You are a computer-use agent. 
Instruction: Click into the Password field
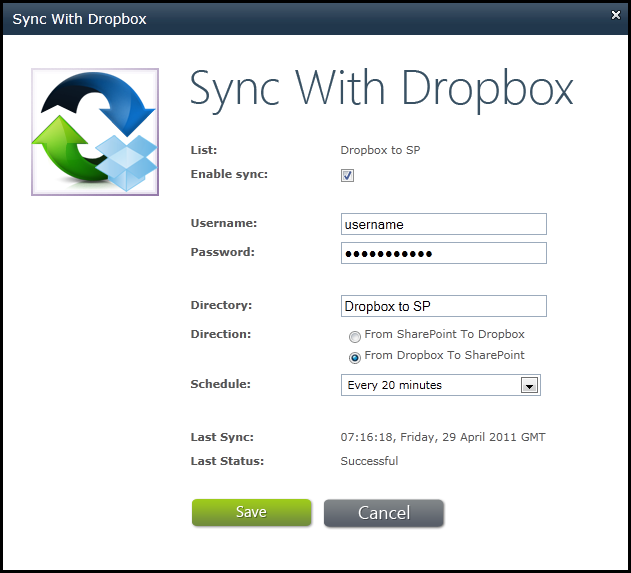point(443,253)
